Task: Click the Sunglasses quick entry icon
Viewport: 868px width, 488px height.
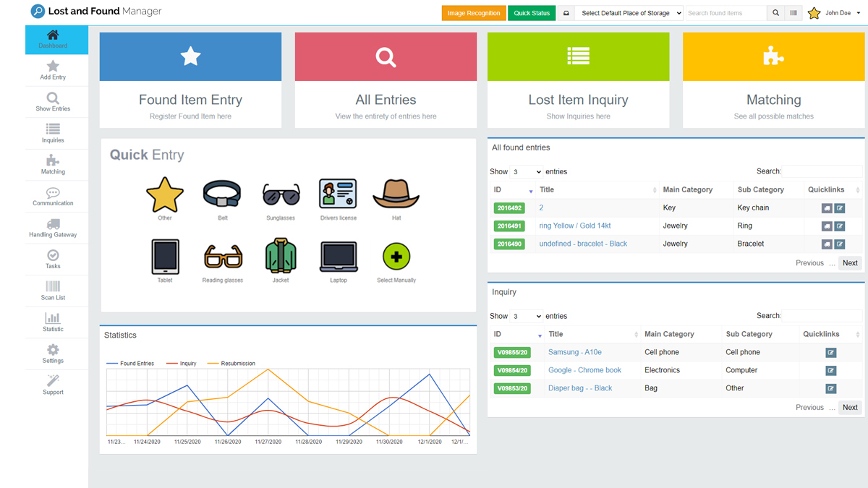Action: coord(281,195)
